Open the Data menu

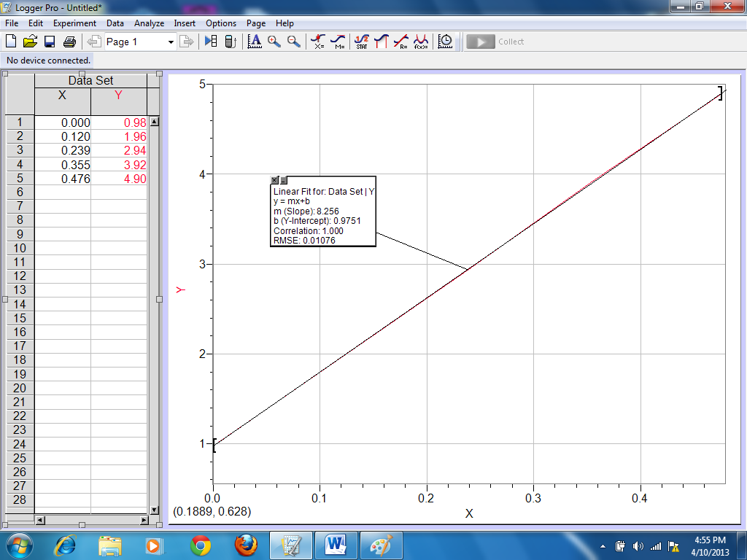115,23
